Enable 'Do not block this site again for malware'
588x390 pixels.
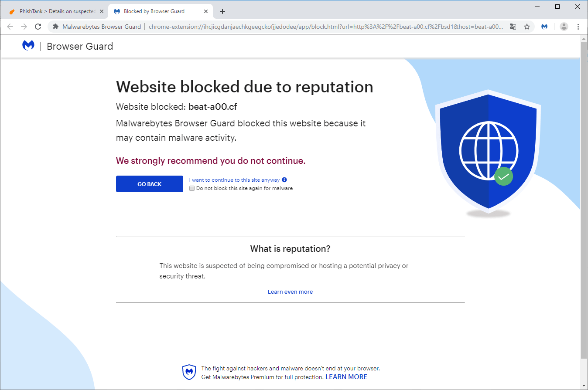(192, 188)
